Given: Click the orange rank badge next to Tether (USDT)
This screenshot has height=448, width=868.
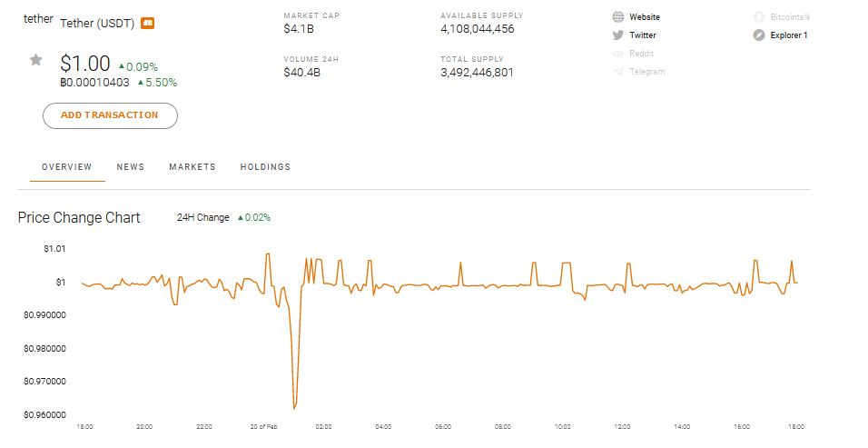Looking at the screenshot, I should coord(147,24).
